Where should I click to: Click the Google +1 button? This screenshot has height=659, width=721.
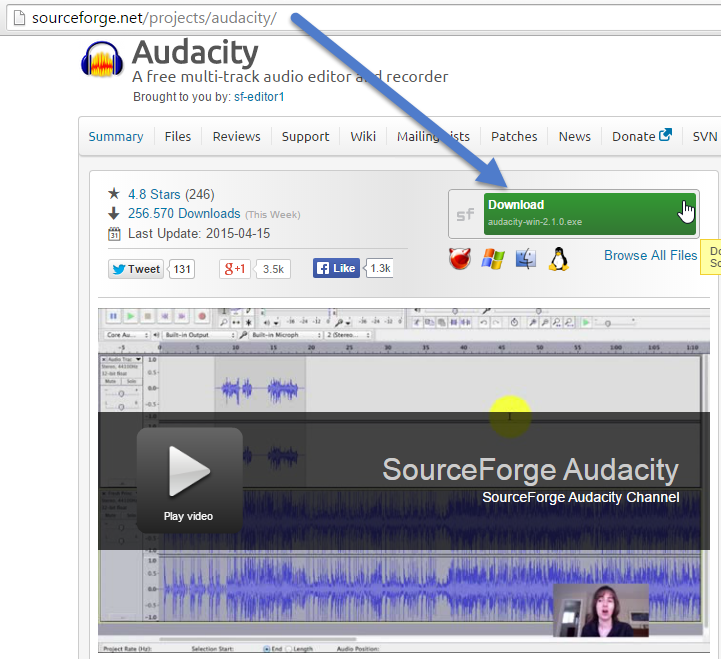pos(236,268)
